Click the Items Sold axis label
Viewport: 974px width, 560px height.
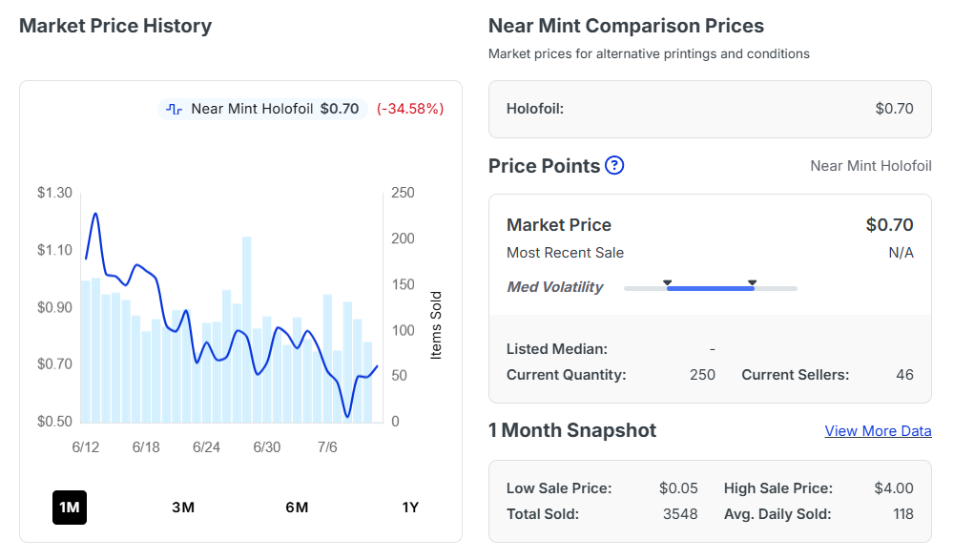pos(436,325)
